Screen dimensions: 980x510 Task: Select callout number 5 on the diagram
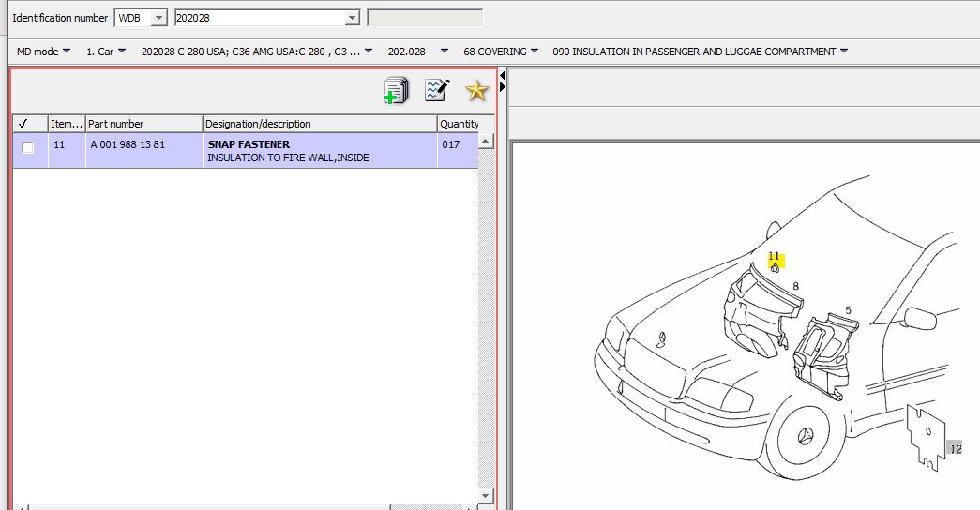tap(848, 310)
